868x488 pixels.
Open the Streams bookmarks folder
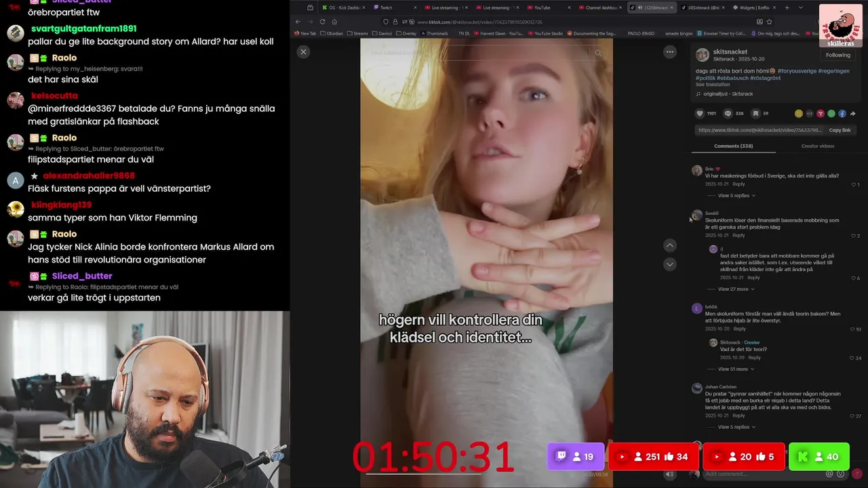(357, 33)
